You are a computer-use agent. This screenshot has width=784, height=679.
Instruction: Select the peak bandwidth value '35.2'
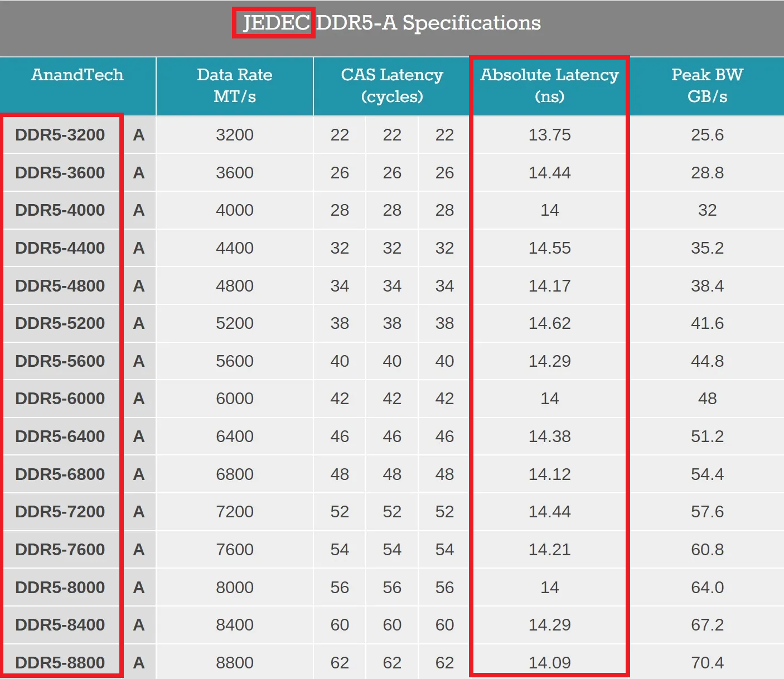[707, 248]
